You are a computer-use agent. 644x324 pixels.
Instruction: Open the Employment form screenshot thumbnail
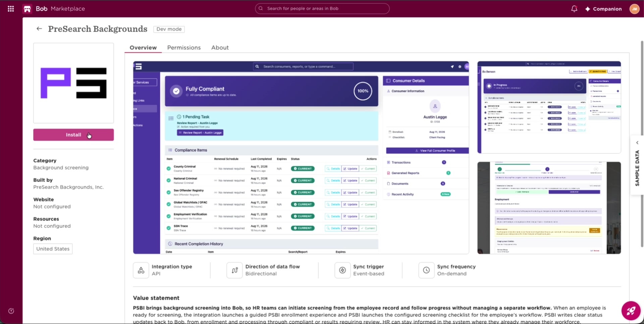tap(549, 208)
